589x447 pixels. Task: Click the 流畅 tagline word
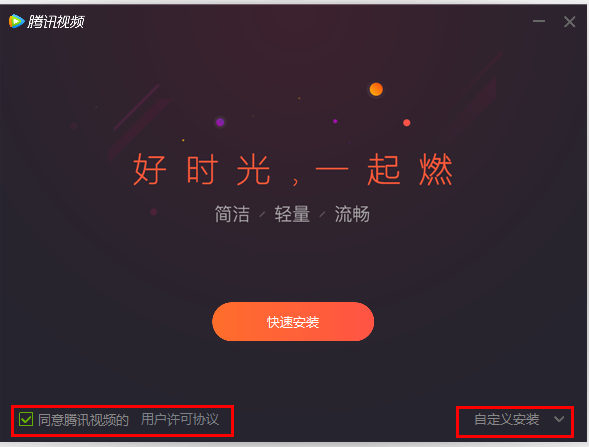(352, 214)
